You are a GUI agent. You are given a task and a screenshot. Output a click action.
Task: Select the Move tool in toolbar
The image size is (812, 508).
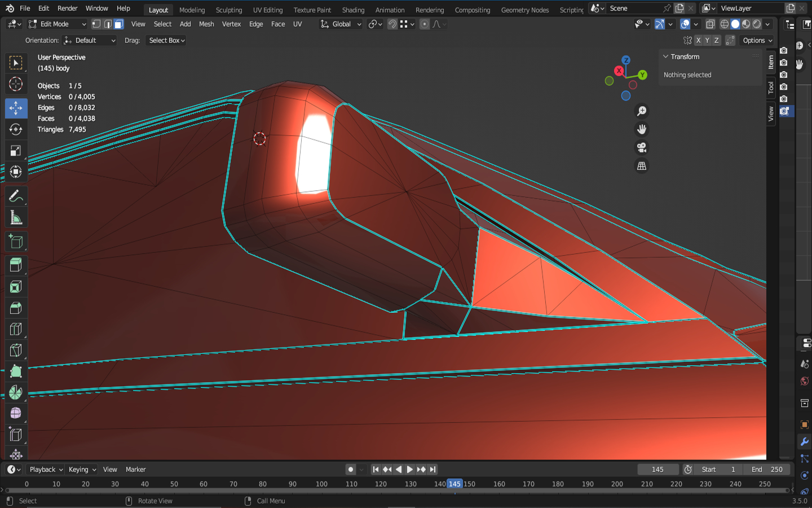point(16,108)
